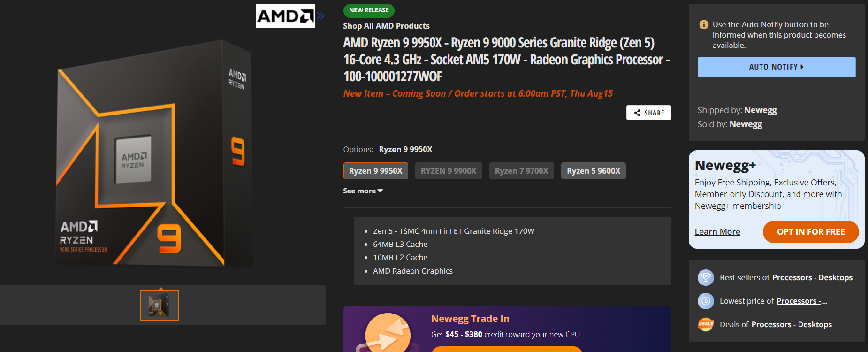Click the AMD brand logo
Image resolution: width=868 pixels, height=352 pixels.
(x=285, y=16)
